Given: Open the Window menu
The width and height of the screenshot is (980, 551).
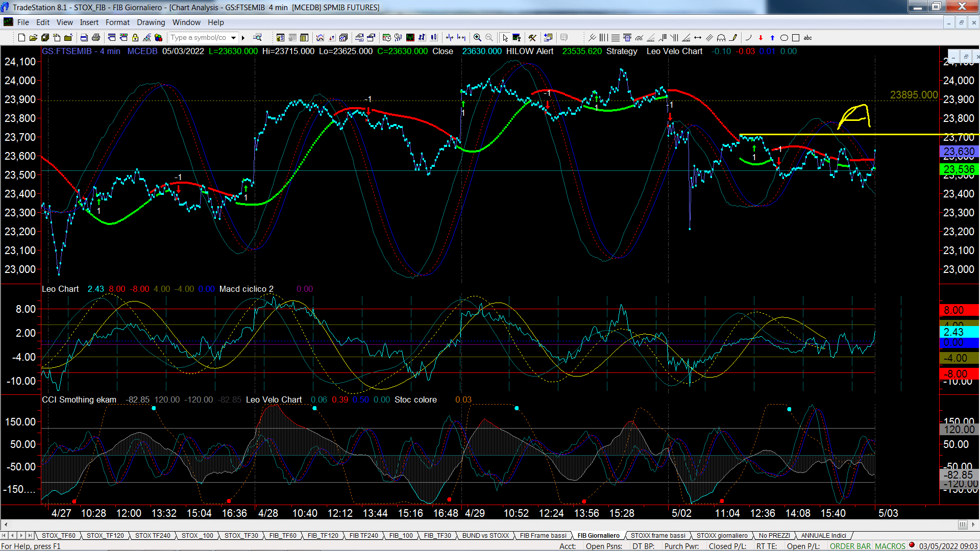Looking at the screenshot, I should (x=186, y=22).
